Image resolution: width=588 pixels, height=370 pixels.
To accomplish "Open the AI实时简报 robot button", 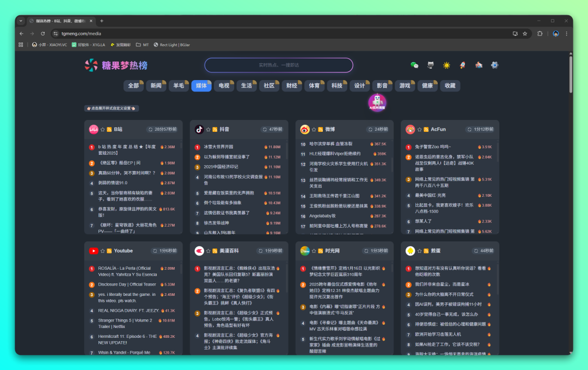I will click(377, 102).
